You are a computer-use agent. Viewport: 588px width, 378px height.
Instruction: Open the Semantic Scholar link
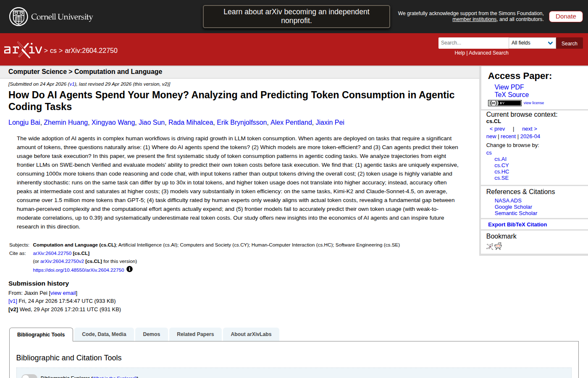(x=516, y=213)
